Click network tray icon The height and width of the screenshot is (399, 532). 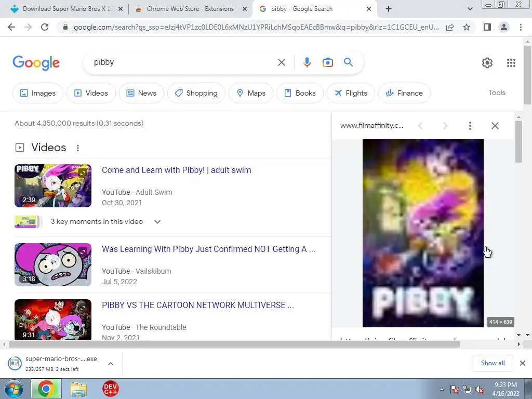(x=467, y=390)
